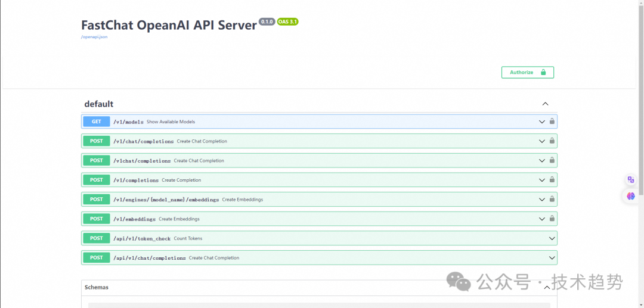Expand /api/v1/token_check chevron

pos(552,238)
